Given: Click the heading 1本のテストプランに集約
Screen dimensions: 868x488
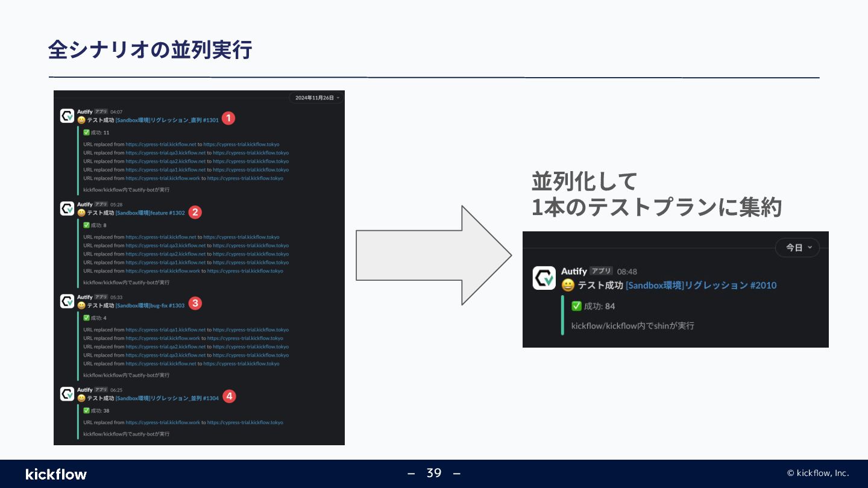Looking at the screenshot, I should [x=656, y=207].
